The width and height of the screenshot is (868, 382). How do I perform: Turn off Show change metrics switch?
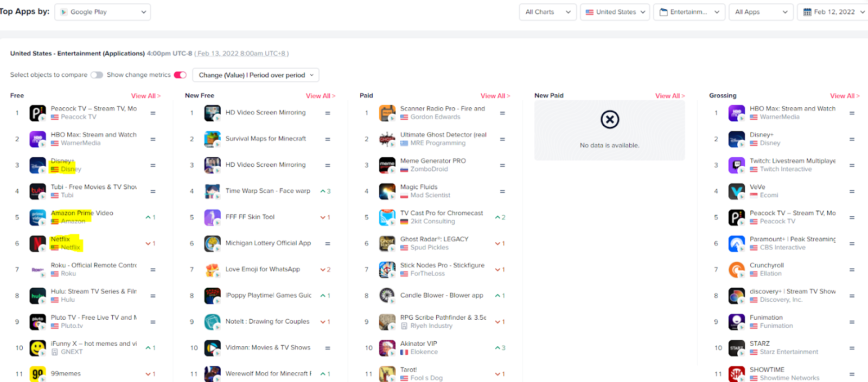tap(180, 75)
